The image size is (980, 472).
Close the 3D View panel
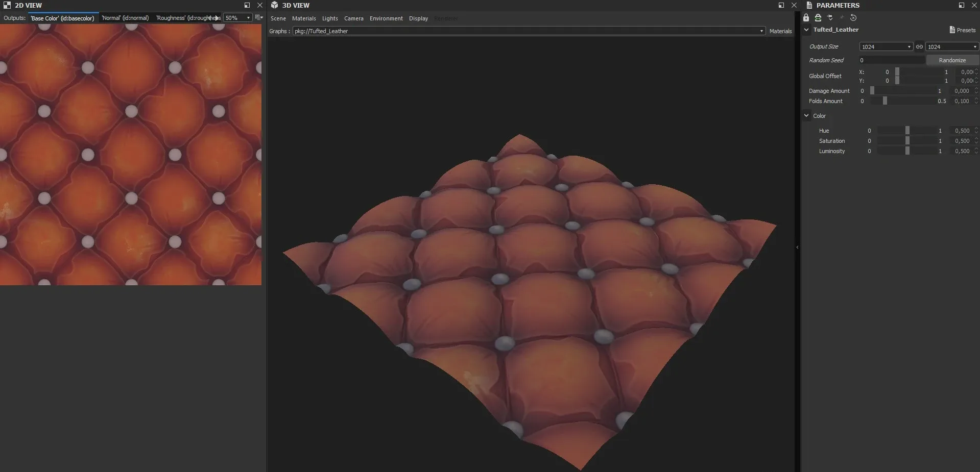tap(794, 5)
